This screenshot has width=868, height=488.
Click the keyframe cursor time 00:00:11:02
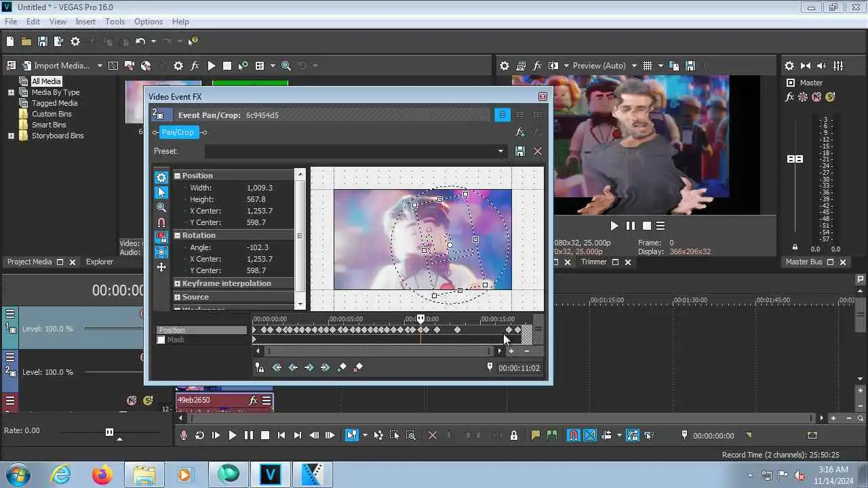point(519,368)
